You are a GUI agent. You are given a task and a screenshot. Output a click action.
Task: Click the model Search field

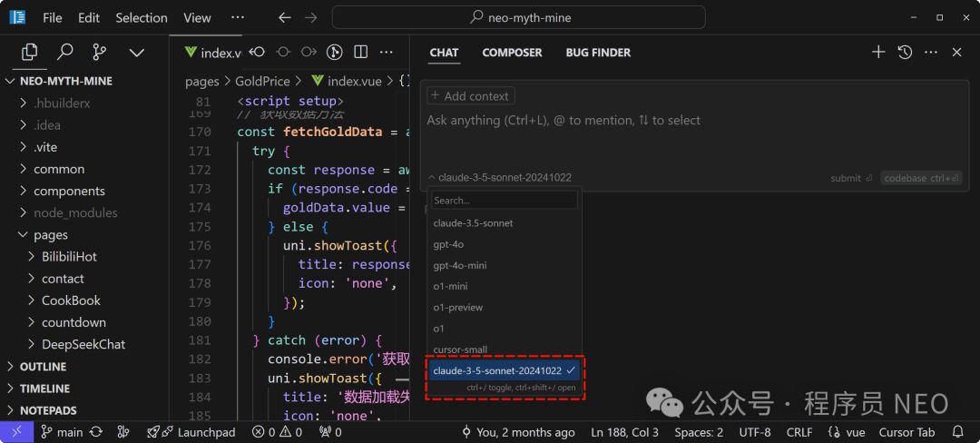[x=504, y=200]
